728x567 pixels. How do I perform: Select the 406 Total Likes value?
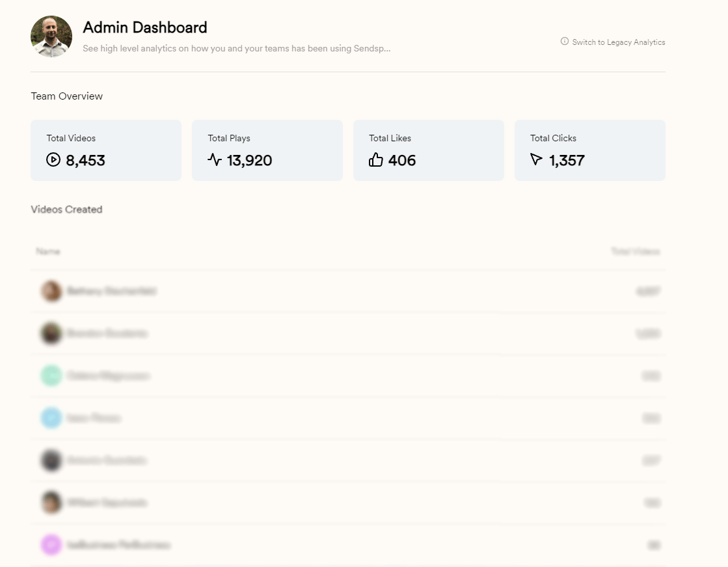pyautogui.click(x=402, y=160)
